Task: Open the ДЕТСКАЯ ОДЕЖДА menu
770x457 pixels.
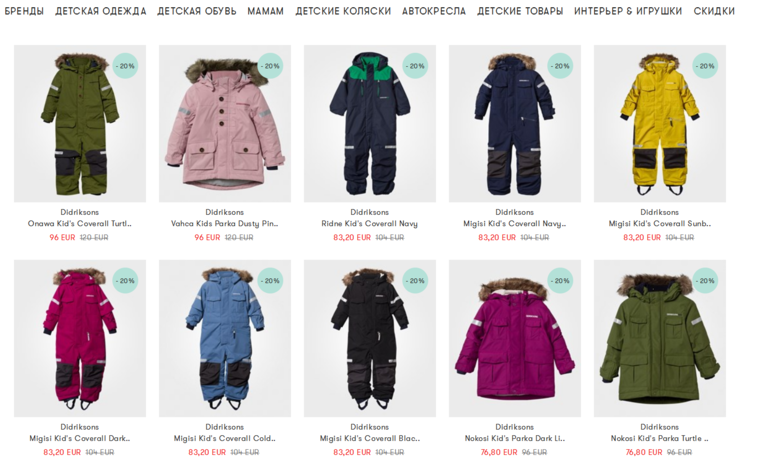Action: click(x=101, y=11)
